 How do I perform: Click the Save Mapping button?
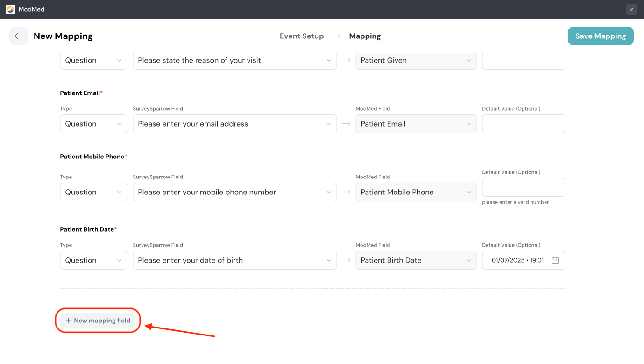coord(600,36)
